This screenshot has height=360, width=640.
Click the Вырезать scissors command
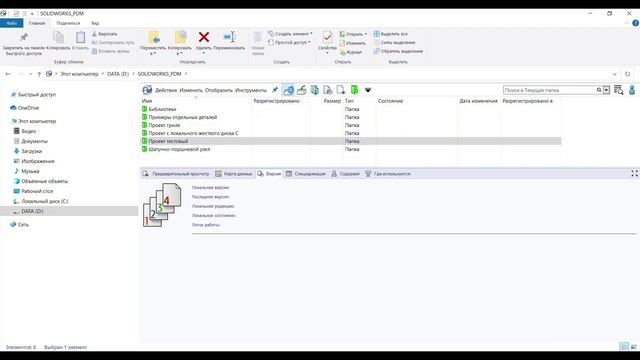tap(104, 34)
